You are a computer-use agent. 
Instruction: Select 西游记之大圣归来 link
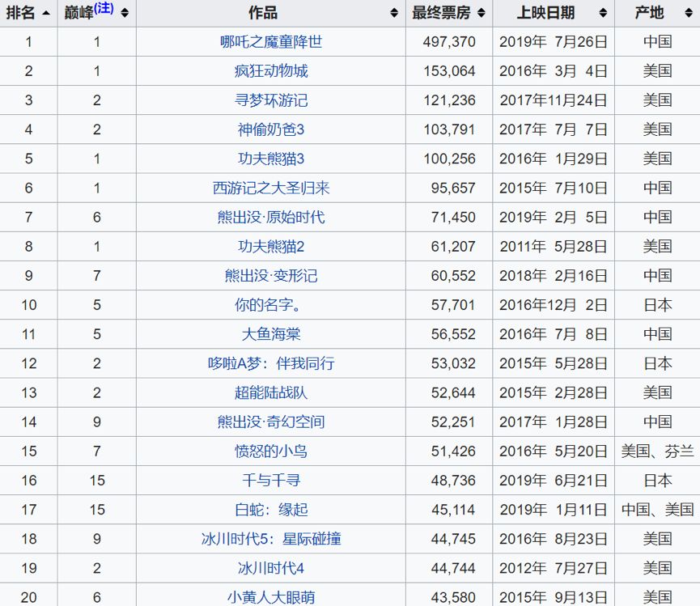point(271,189)
